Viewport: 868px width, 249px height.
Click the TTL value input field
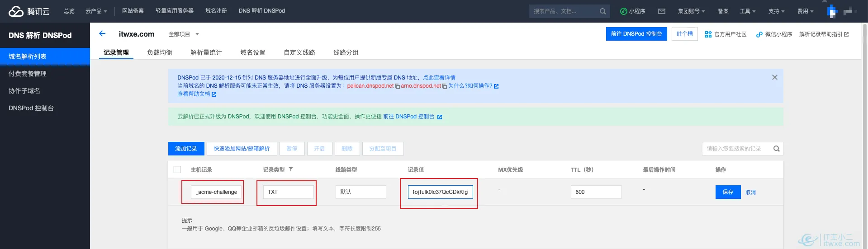(x=596, y=192)
